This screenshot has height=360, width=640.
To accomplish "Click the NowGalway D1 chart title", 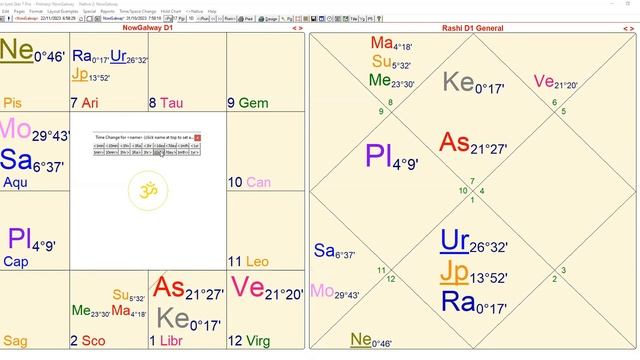I will [x=148, y=28].
